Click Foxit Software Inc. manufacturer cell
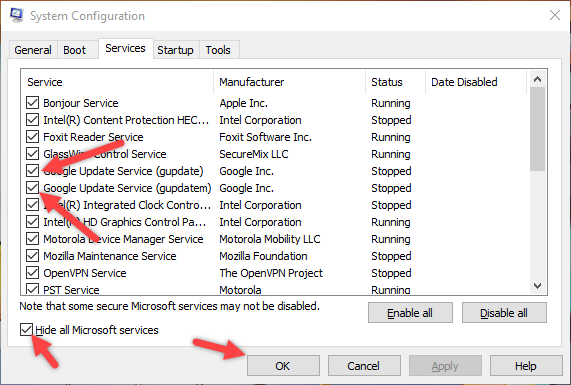This screenshot has width=571, height=385. 265,137
